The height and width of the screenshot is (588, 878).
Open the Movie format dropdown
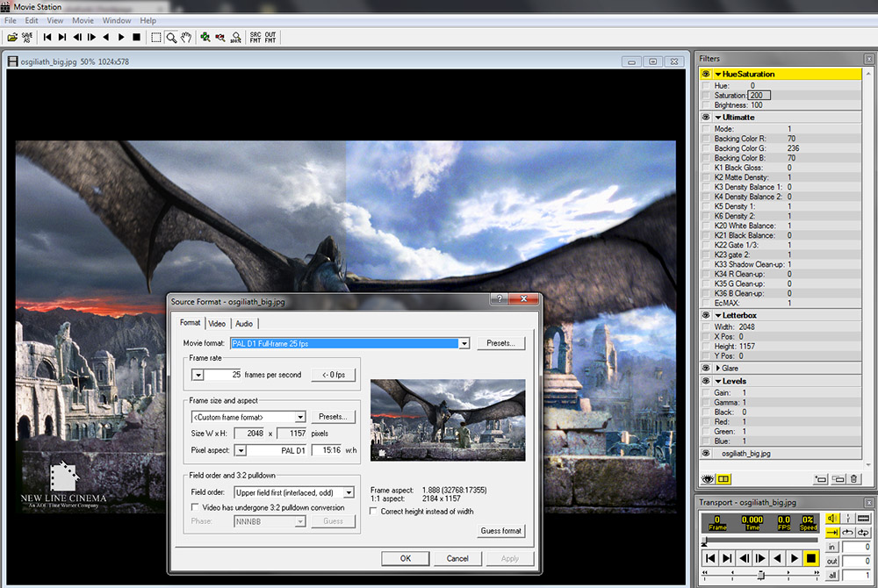coord(464,343)
